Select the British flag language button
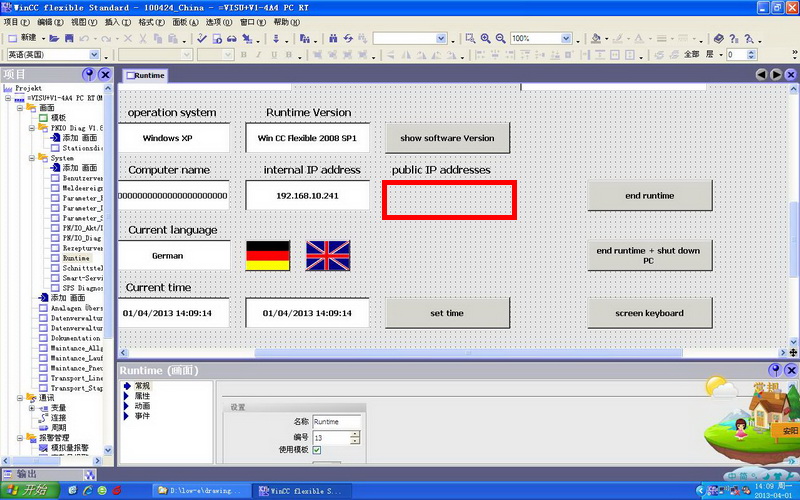Viewport: 800px width, 500px height. pyautogui.click(x=328, y=256)
